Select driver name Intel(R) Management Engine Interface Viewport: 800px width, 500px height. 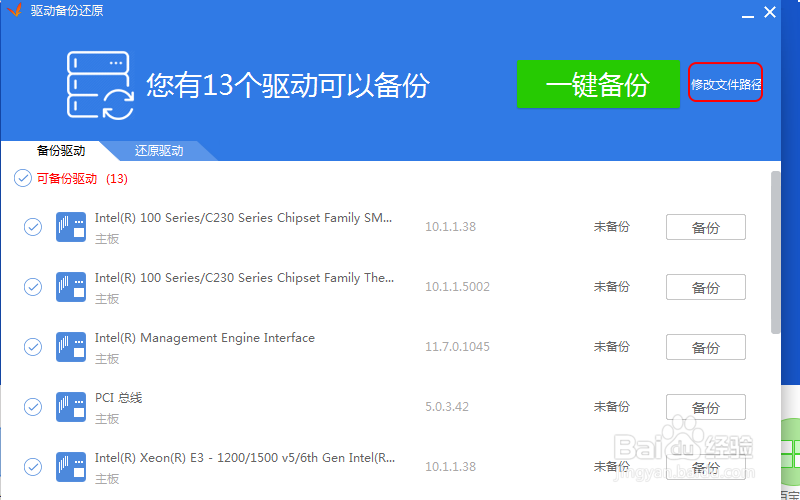[x=205, y=338]
